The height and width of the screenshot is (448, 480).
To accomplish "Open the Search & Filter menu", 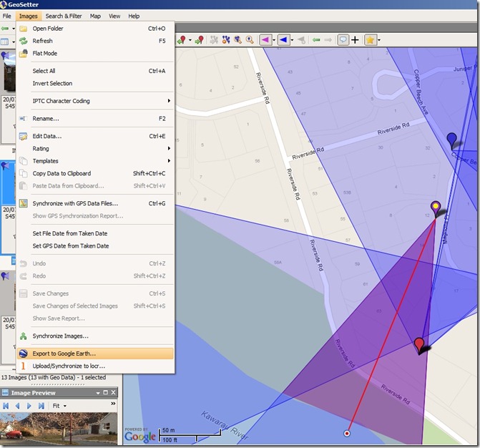I will pyautogui.click(x=63, y=16).
